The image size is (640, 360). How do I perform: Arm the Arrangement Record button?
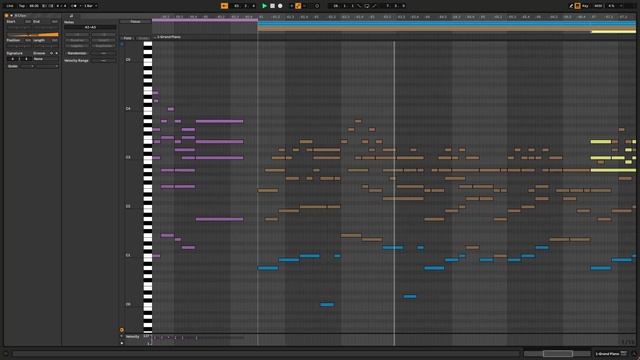pos(280,6)
